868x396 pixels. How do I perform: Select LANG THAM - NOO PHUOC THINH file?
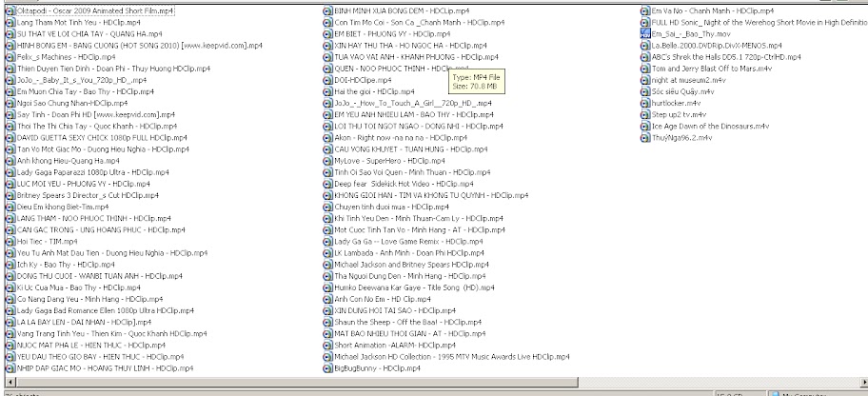[x=93, y=218]
